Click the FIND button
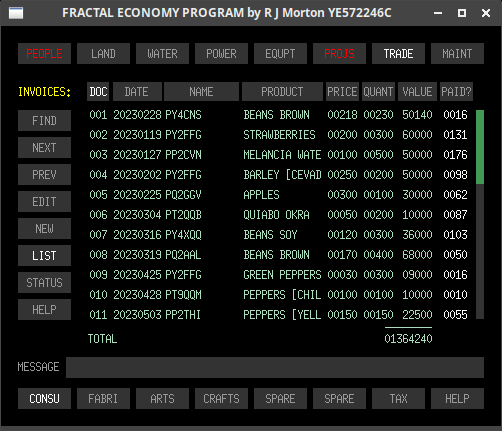This screenshot has height=431, width=502. 44,120
